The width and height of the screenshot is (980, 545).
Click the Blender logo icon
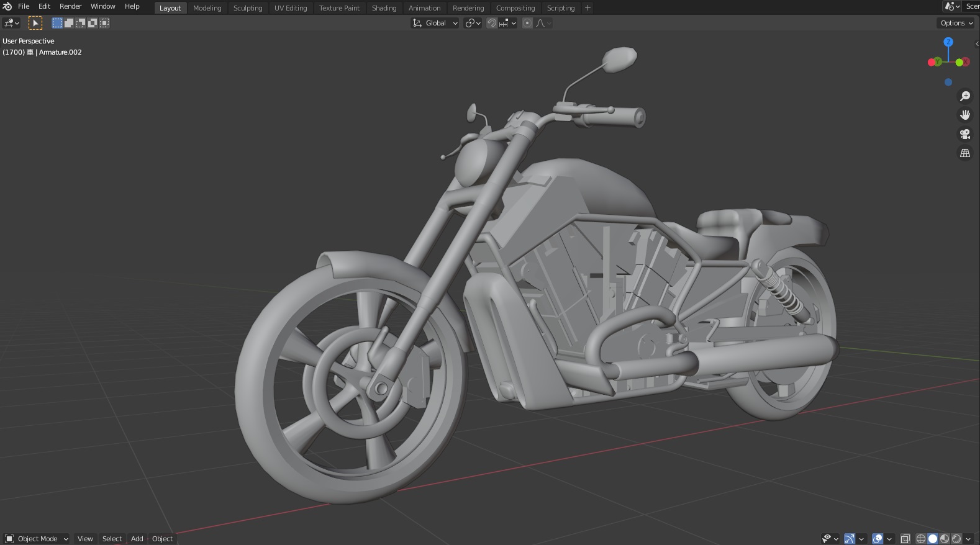point(7,6)
